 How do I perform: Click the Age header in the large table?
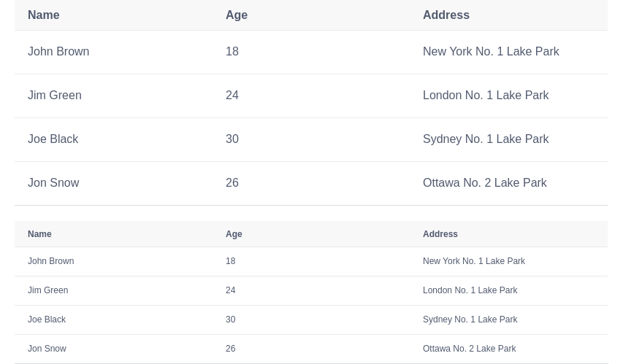tap(236, 15)
